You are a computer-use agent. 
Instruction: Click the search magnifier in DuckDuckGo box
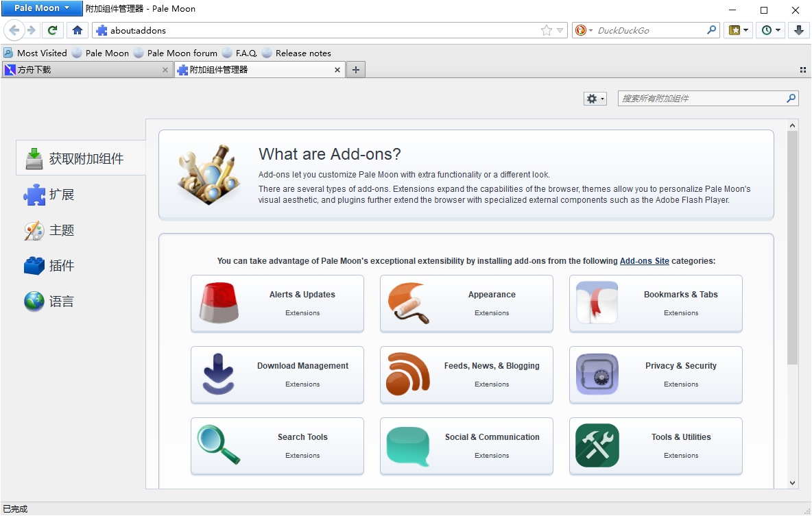coord(711,30)
